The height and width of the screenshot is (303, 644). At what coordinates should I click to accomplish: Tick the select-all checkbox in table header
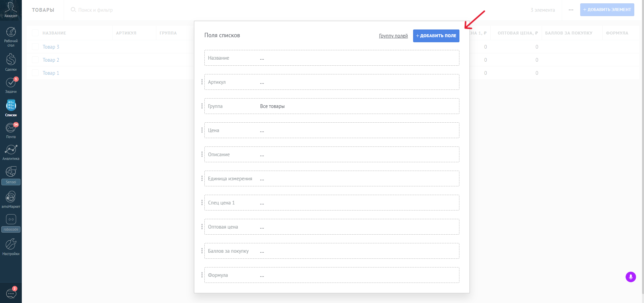coord(35,33)
